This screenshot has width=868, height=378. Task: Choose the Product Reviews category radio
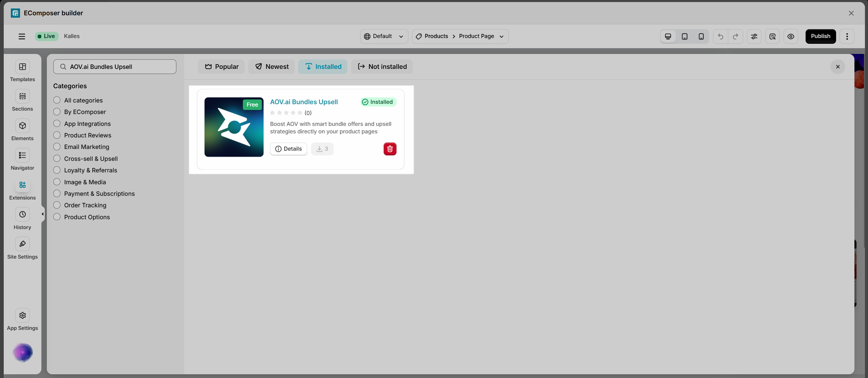coord(57,135)
